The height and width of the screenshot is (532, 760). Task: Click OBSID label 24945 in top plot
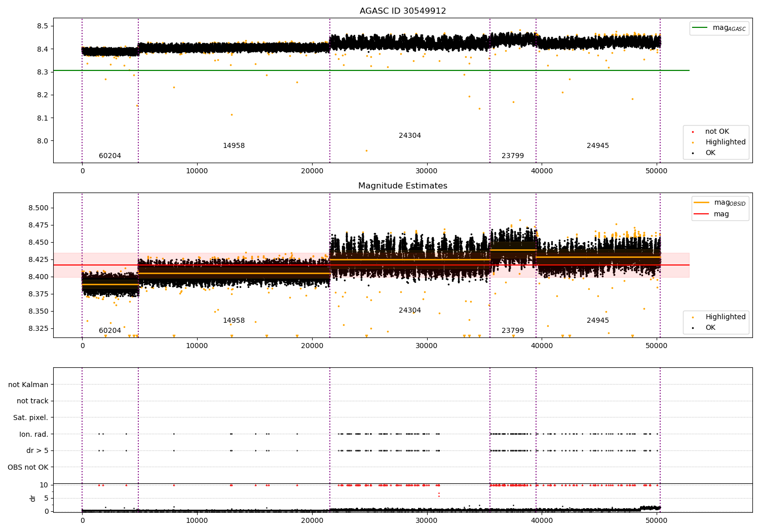click(598, 146)
